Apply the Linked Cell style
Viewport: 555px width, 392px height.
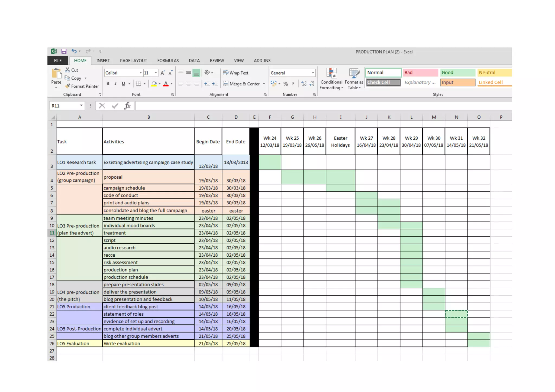(495, 82)
